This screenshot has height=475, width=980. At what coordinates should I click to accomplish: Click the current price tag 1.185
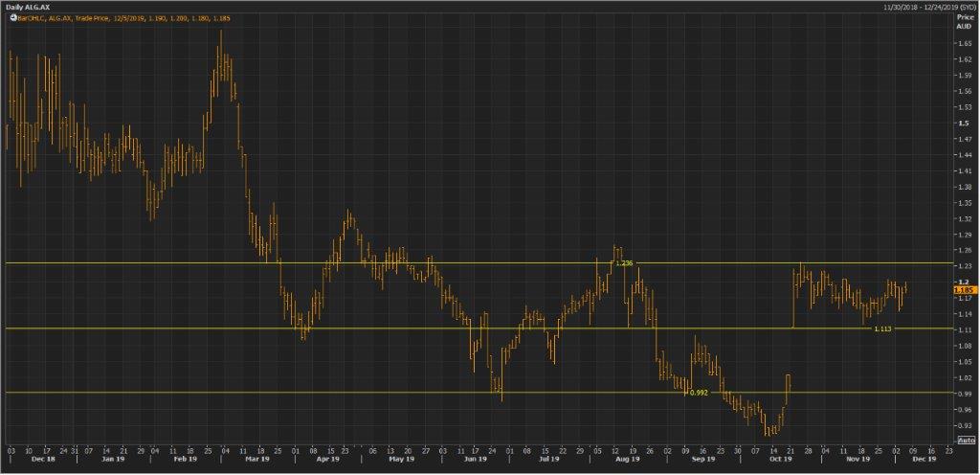(964, 288)
